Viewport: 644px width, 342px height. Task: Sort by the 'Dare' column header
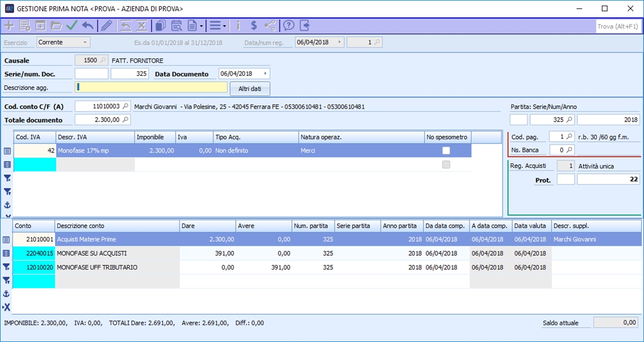(207, 226)
